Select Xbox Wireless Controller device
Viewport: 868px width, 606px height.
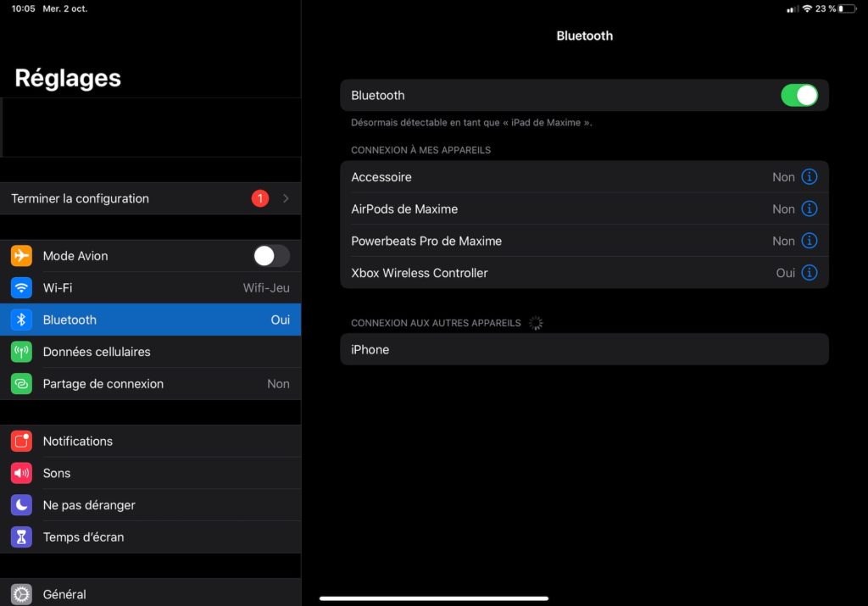pos(585,273)
